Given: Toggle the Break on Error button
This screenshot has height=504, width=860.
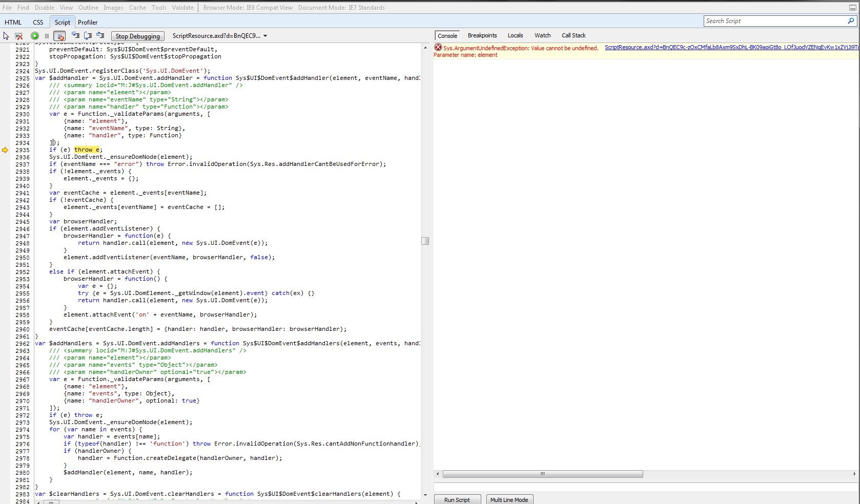Looking at the screenshot, I should coord(59,36).
